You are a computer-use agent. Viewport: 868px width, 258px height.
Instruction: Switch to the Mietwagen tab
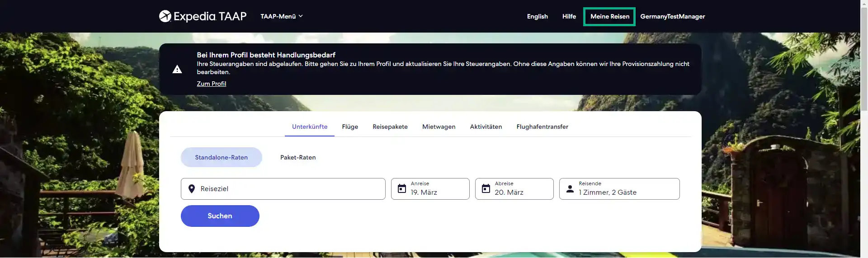439,127
